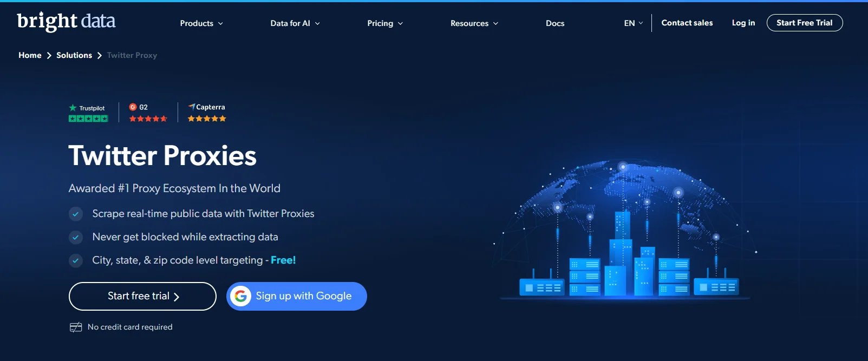
Task: Click the arrow between Home and Solutions
Action: click(x=49, y=55)
